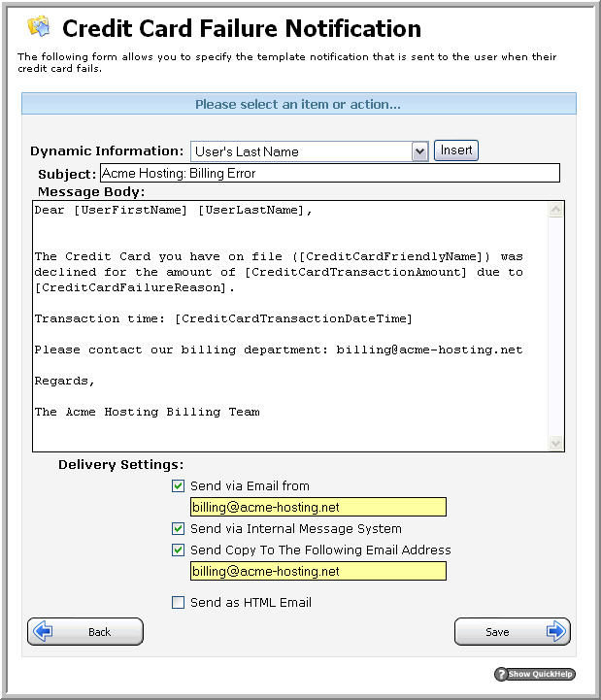Uncheck Send via Email from
601x700 pixels.
coord(178,485)
